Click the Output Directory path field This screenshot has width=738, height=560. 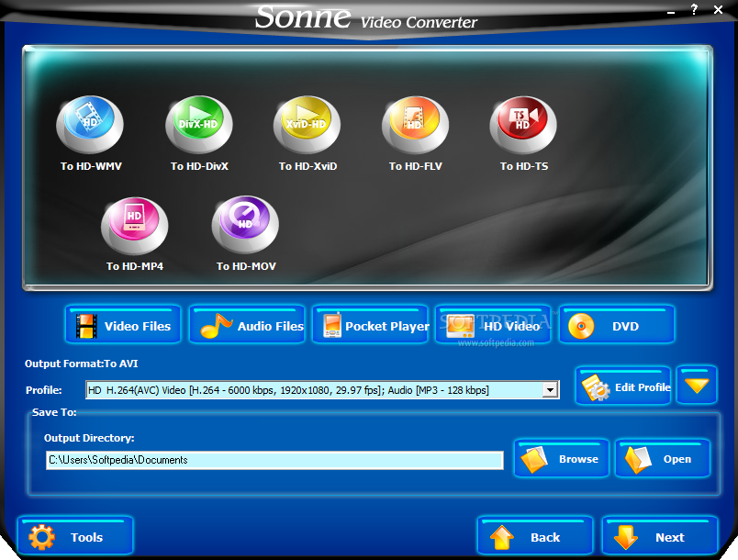tap(274, 460)
